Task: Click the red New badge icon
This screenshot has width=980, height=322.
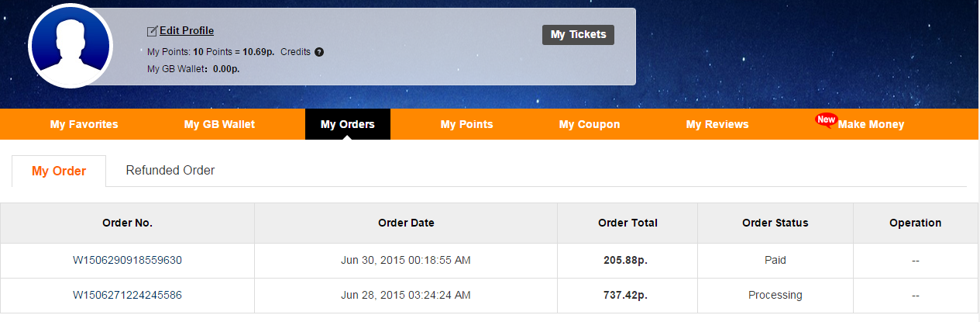Action: tap(826, 119)
